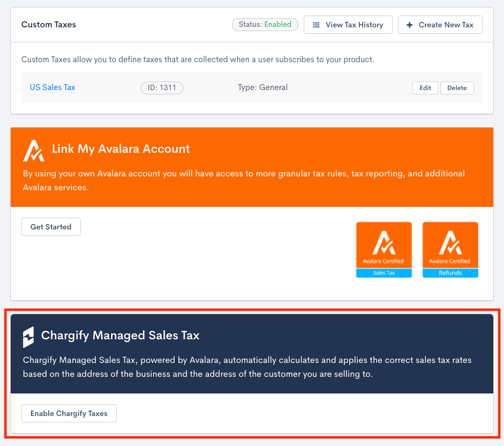This screenshot has height=446, width=504.
Task: Open the Avalara Certified Refunds badge
Action: (x=450, y=250)
